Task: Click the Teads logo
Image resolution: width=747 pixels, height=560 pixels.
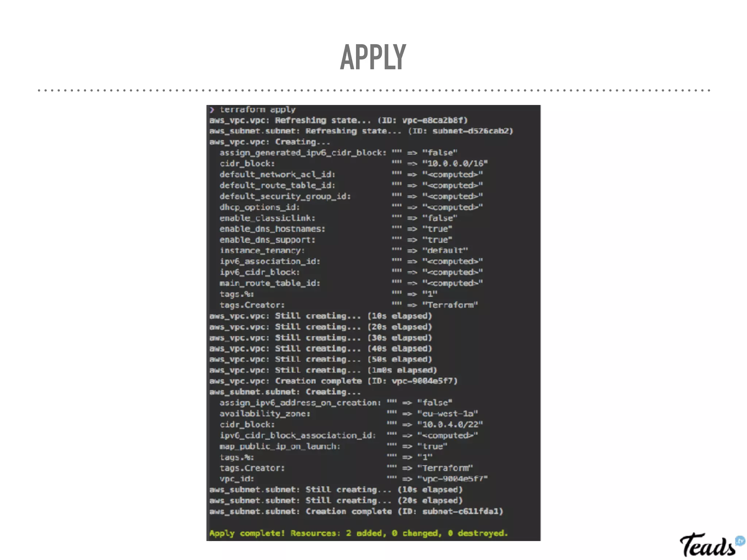Action: (712, 544)
